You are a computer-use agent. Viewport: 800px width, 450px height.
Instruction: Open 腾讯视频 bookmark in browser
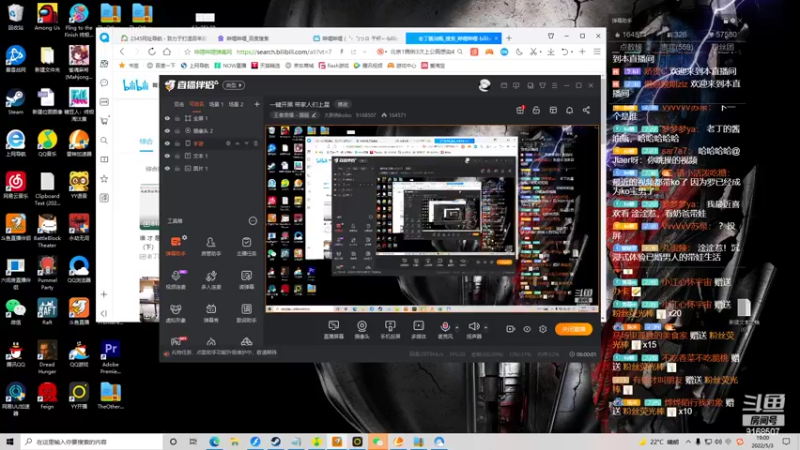point(368,66)
